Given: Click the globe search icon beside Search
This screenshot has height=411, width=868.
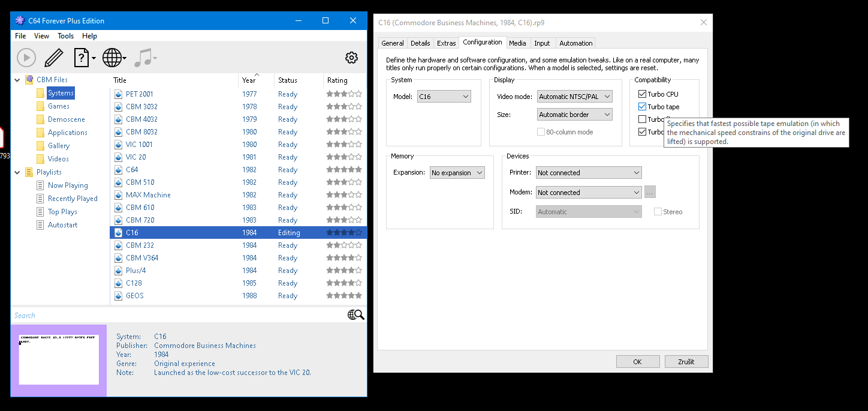Looking at the screenshot, I should click(355, 315).
